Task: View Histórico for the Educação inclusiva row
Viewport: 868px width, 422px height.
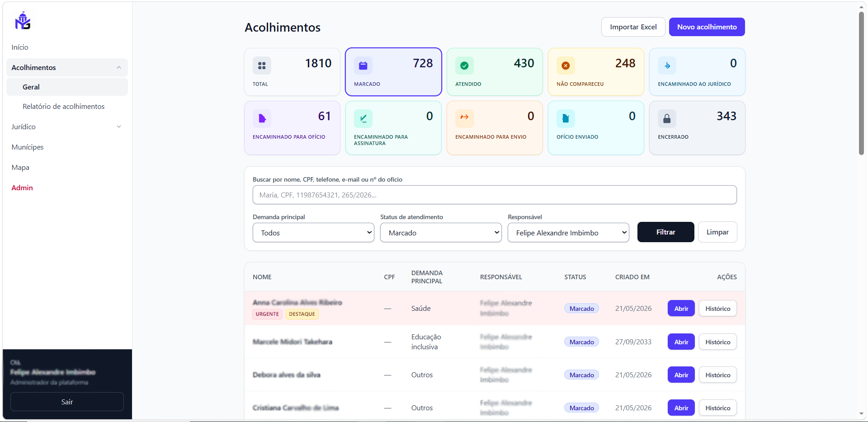Action: click(x=717, y=342)
